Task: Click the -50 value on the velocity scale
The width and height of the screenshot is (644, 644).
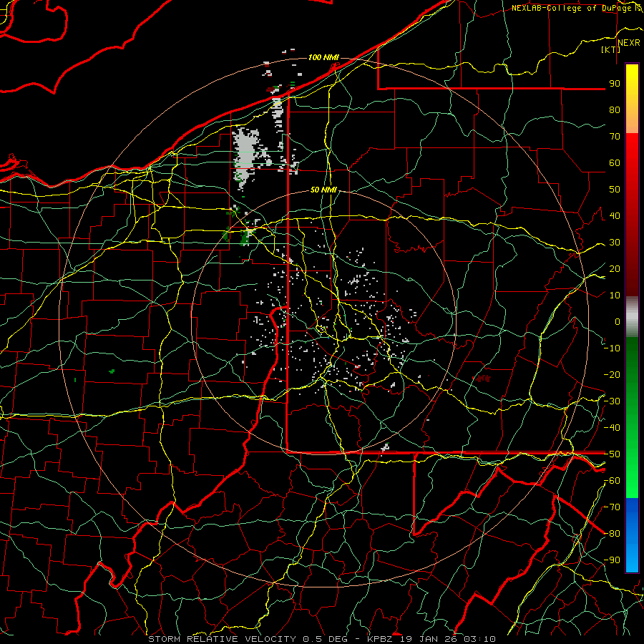Action: tap(612, 454)
